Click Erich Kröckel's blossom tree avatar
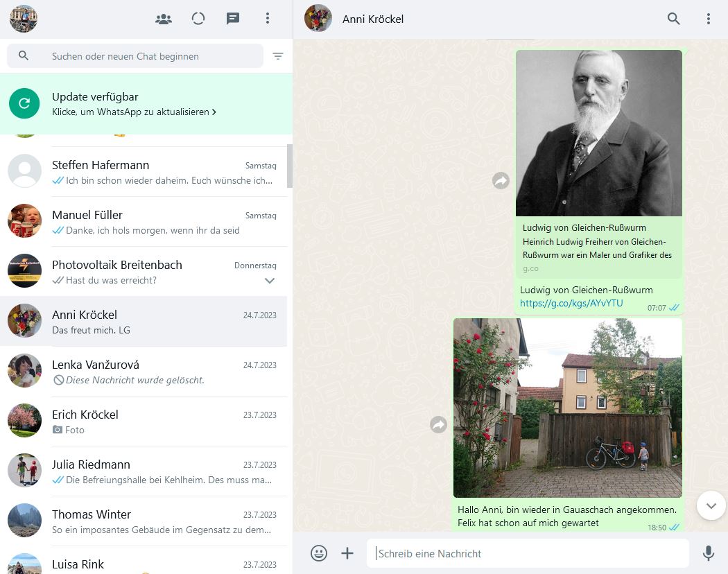The image size is (728, 574). pos(24,420)
